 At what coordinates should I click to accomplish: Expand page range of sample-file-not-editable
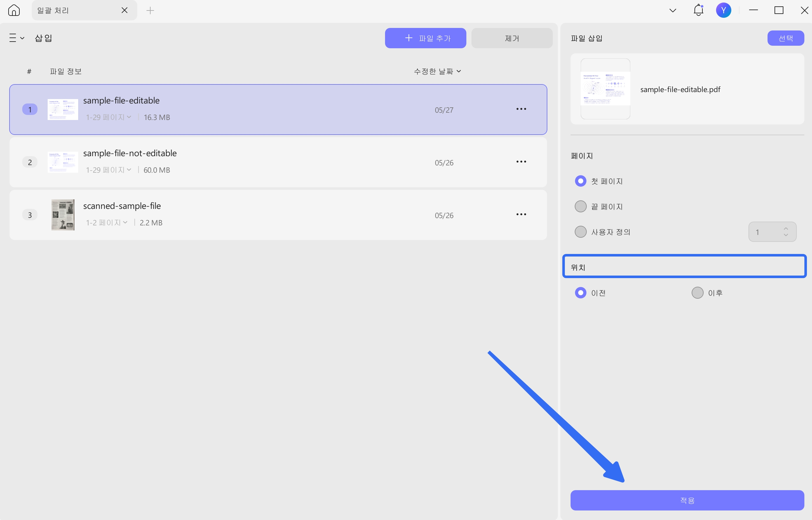pyautogui.click(x=108, y=170)
